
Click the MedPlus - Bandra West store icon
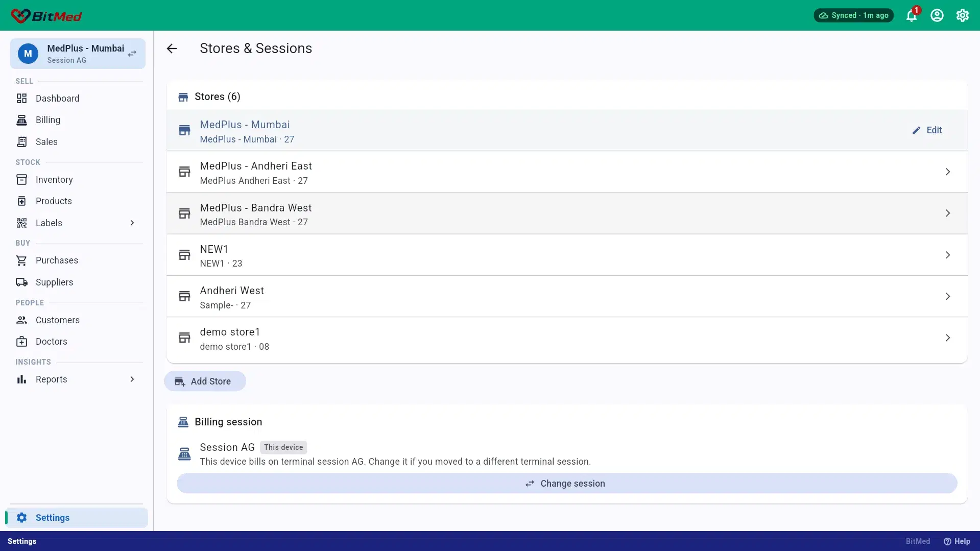[x=184, y=213]
